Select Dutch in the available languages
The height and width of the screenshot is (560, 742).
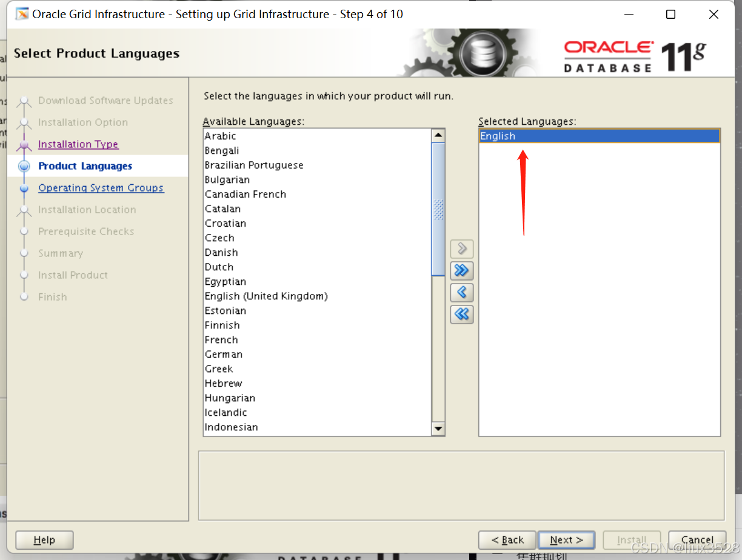coord(317,267)
